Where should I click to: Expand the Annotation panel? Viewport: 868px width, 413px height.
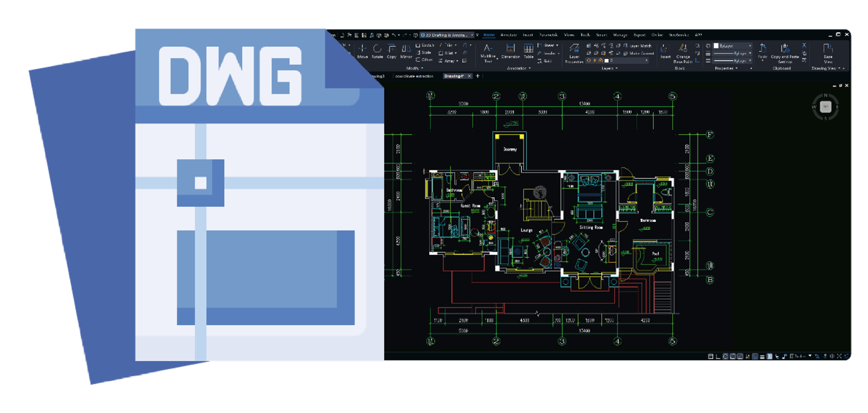[519, 68]
